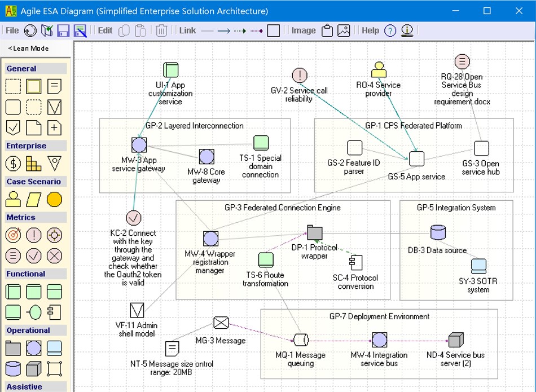The height and width of the screenshot is (392, 536).
Task: Select the V-shaped model shape in General
Action: pos(54,107)
